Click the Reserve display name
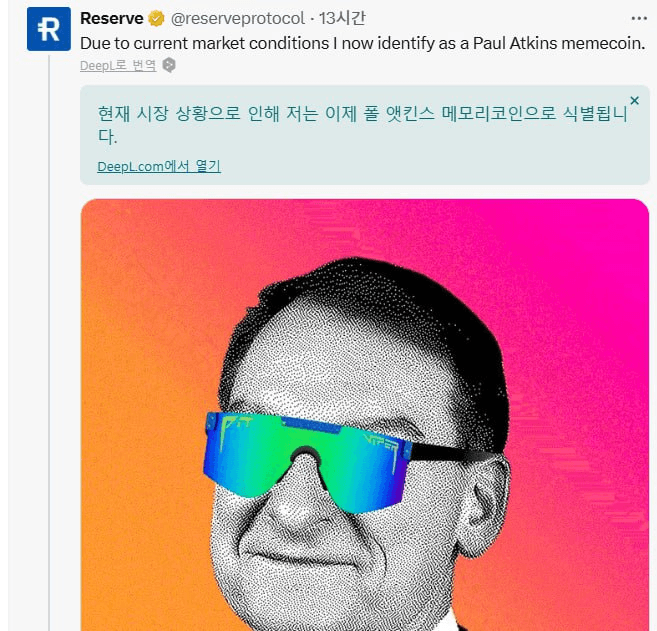The height and width of the screenshot is (631, 657). pyautogui.click(x=112, y=18)
